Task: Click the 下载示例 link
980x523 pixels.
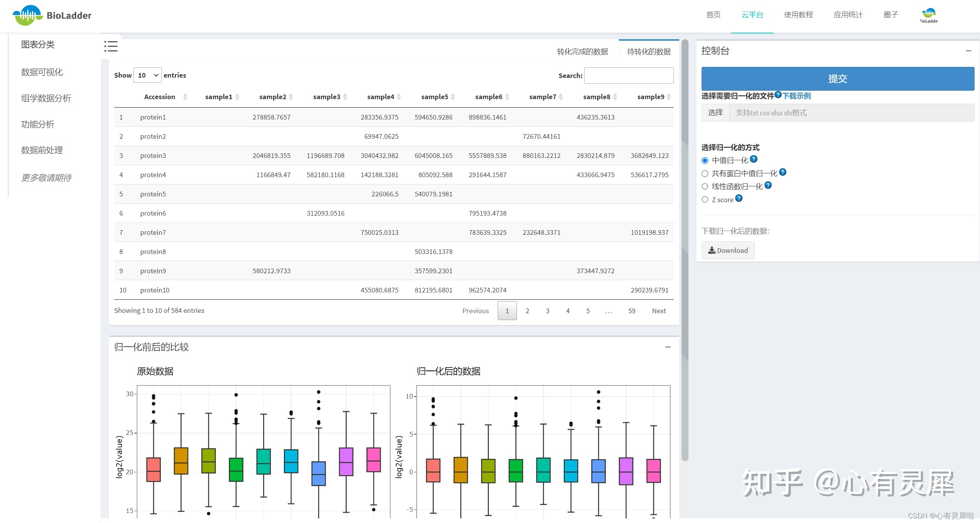Action: tap(795, 96)
